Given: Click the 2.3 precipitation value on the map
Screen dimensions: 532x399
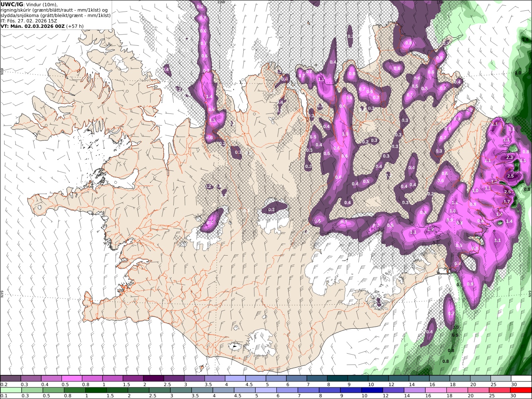Looking at the screenshot, I should coord(510,157).
